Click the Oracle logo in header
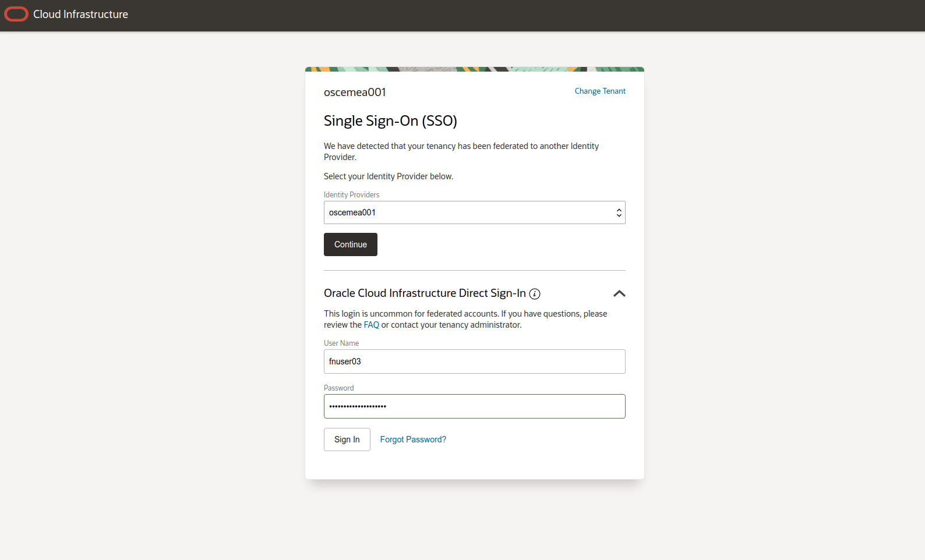Screen dimensions: 925x560 tap(16, 14)
